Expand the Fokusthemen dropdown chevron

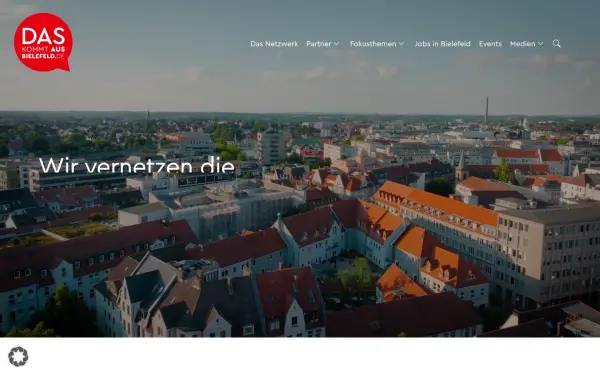[x=401, y=44]
